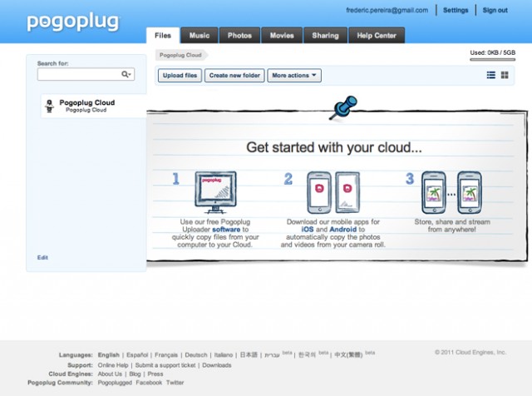Open Online Help link
The height and width of the screenshot is (396, 532).
[113, 365]
